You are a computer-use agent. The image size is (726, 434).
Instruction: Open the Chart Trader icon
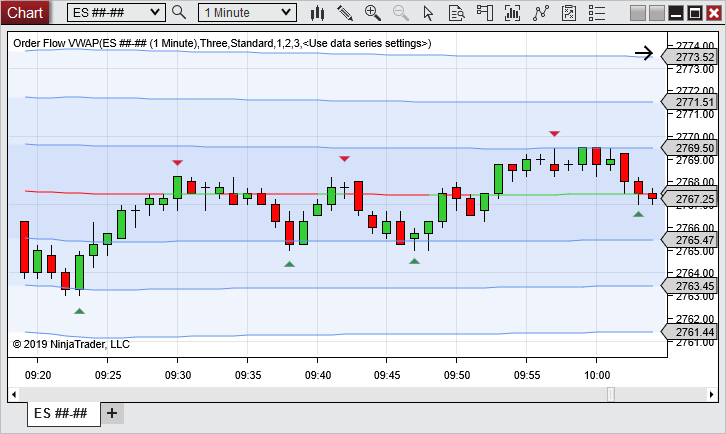pyautogui.click(x=485, y=13)
